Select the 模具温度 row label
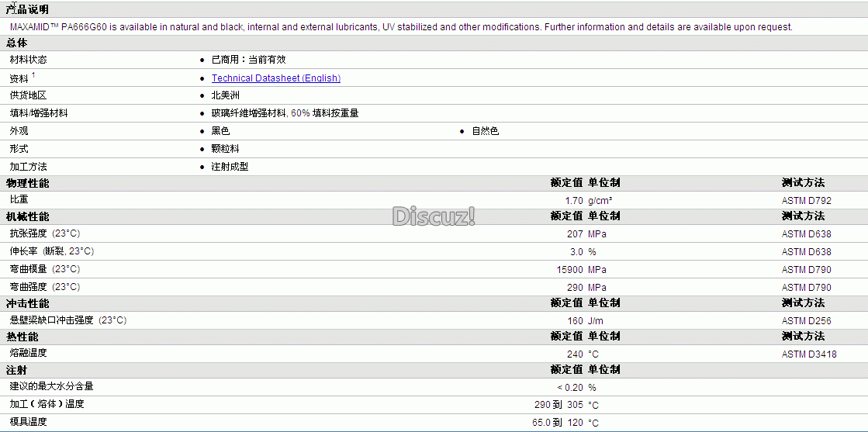Screen dimensions: 868x432 click(28, 422)
